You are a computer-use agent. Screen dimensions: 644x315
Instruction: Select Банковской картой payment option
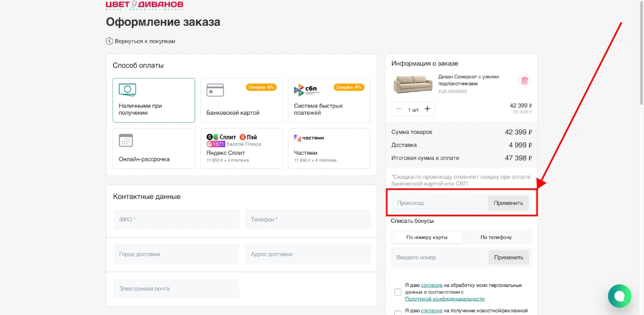pyautogui.click(x=241, y=100)
